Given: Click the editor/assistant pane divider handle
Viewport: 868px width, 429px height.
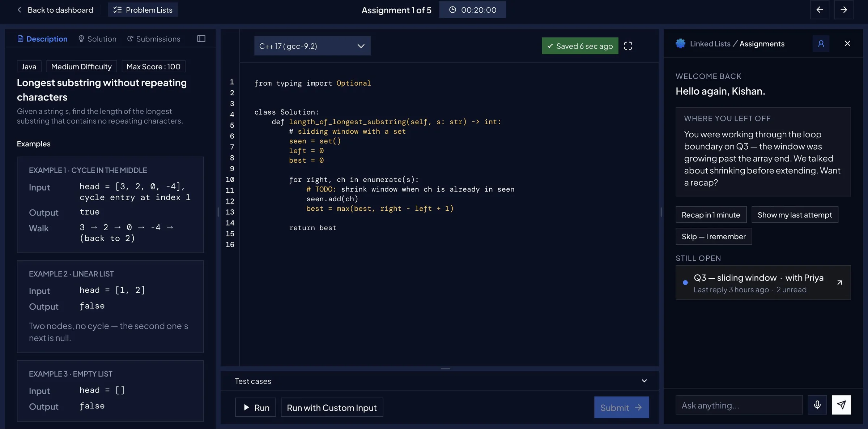Looking at the screenshot, I should pos(661,212).
